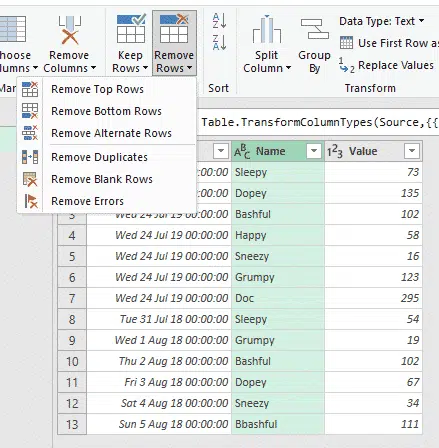Screen dimensions: 439x448
Task: Open the Value column filter dropdown
Action: pyautogui.click(x=412, y=151)
